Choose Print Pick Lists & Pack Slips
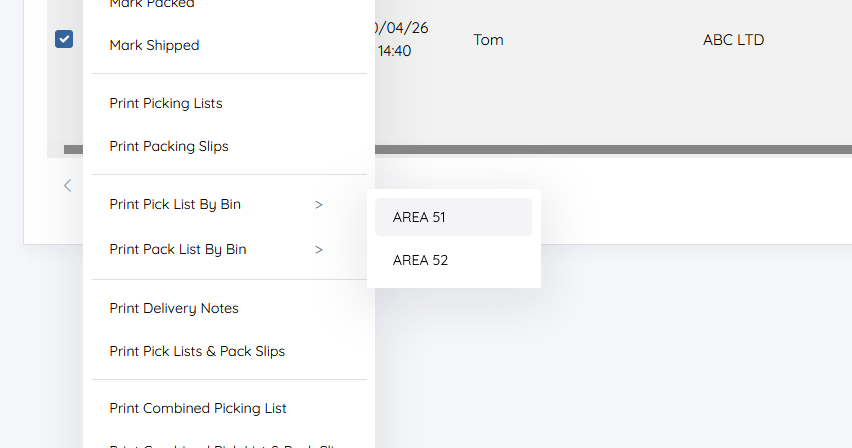 197,351
